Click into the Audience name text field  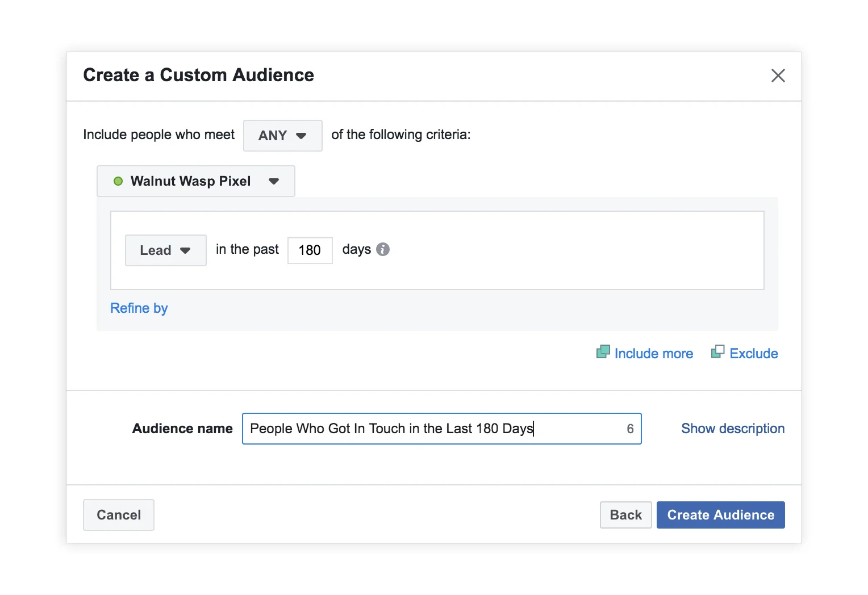tap(442, 429)
